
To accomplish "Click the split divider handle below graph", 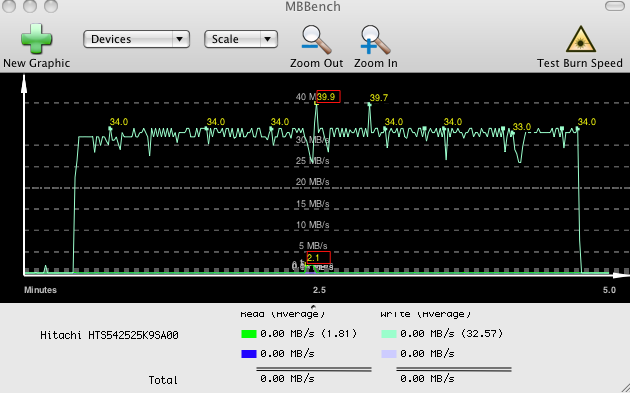I will 313,307.
